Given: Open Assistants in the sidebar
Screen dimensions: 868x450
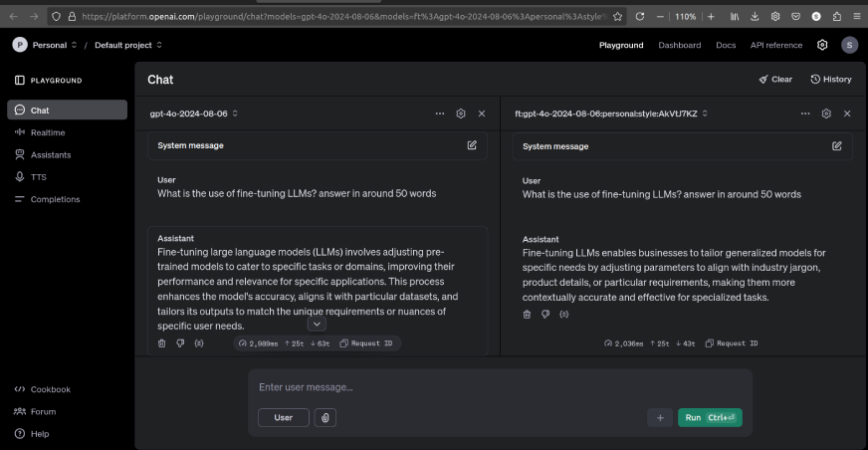Looking at the screenshot, I should click(x=43, y=154).
